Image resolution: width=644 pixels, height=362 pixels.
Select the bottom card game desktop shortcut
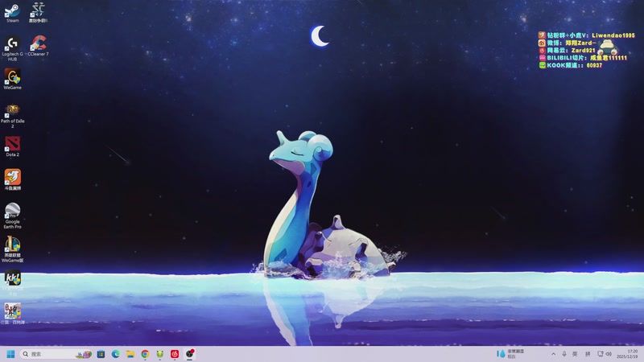pos(12,314)
